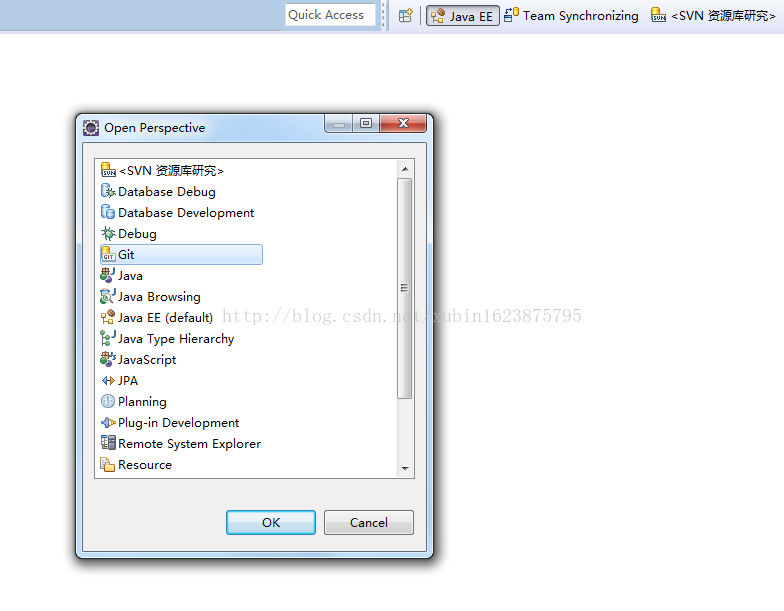Screen dimensions: 784x611
Task: Click the SVN icon in perspective list
Action: 108,170
